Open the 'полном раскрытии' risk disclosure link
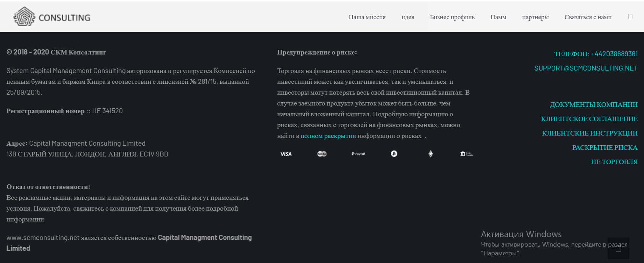The width and height of the screenshot is (644, 263). click(x=328, y=136)
